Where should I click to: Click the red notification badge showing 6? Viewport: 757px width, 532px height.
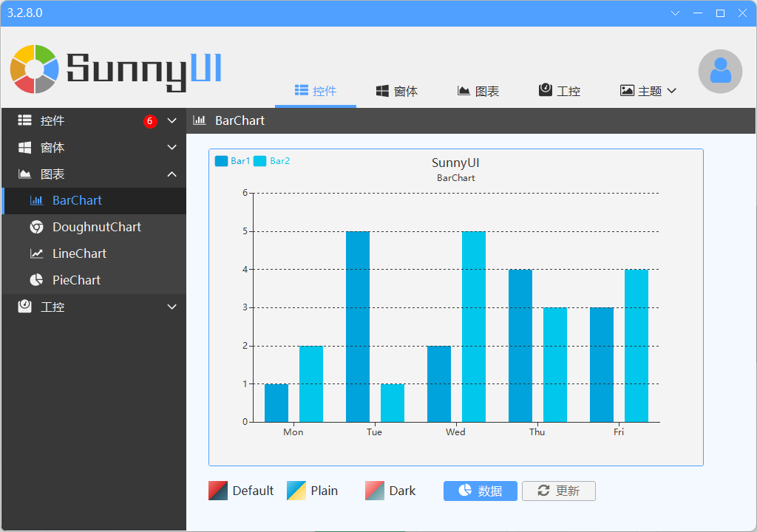click(x=150, y=121)
